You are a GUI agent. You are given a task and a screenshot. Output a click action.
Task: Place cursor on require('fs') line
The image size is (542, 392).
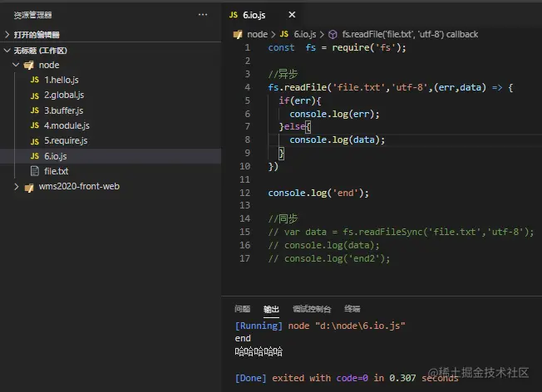337,47
